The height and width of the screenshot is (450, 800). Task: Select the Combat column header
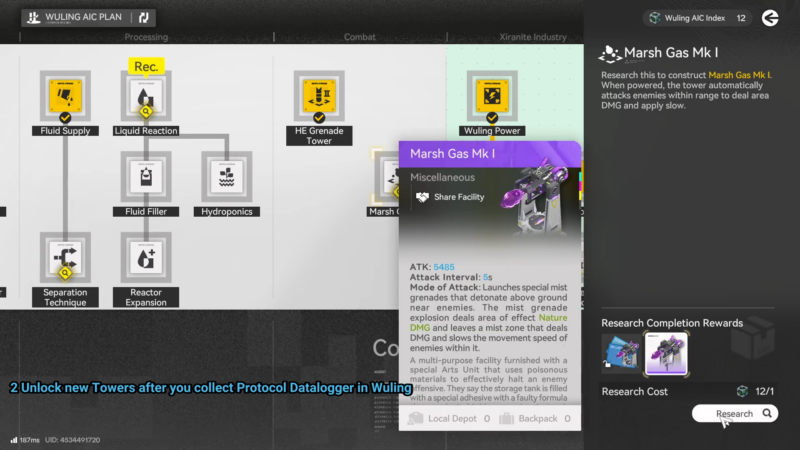(360, 37)
